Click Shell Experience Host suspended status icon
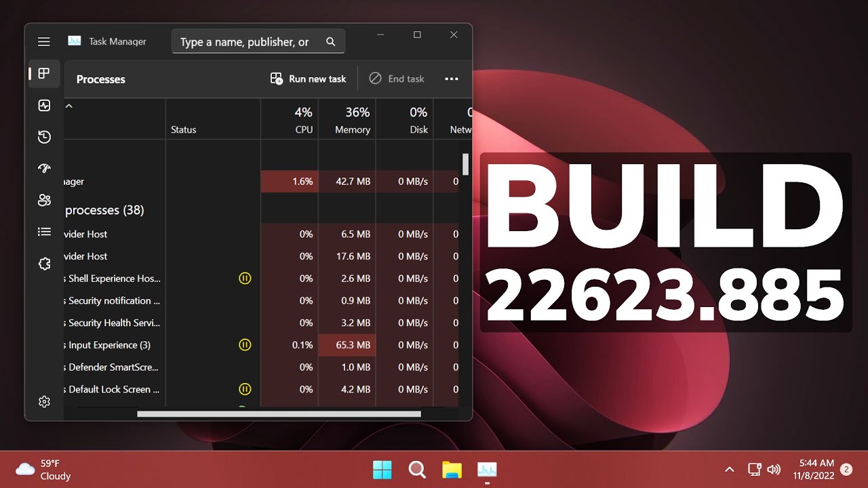The image size is (868, 488). 245,279
